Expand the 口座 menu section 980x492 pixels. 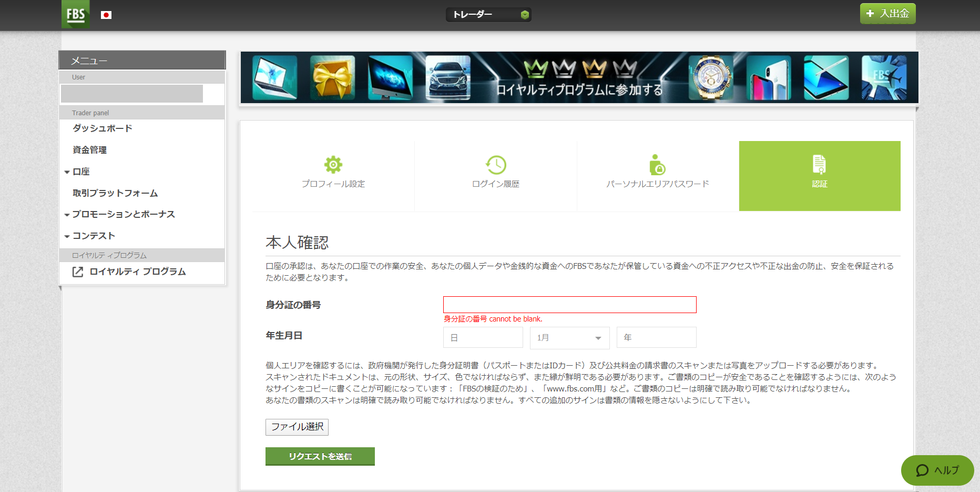(x=80, y=172)
